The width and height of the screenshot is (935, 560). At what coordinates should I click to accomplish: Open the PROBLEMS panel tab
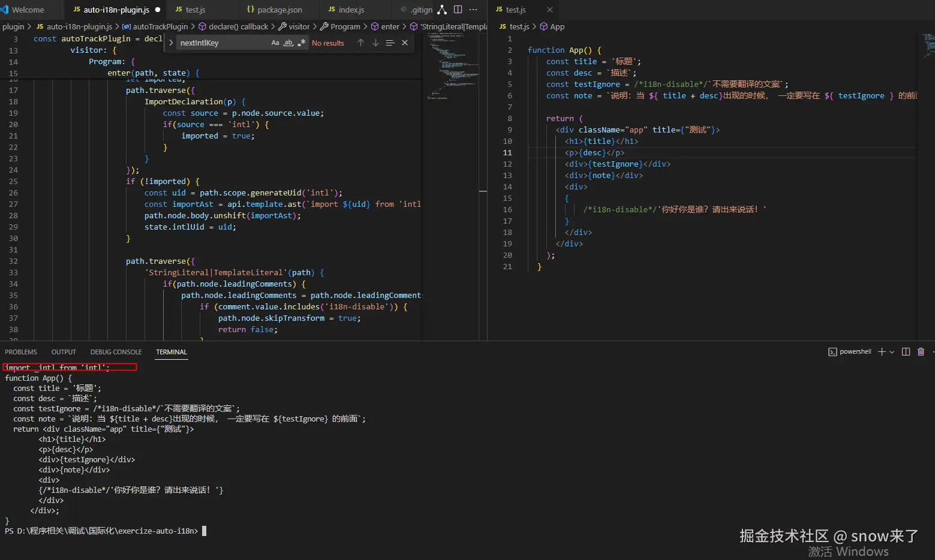21,352
